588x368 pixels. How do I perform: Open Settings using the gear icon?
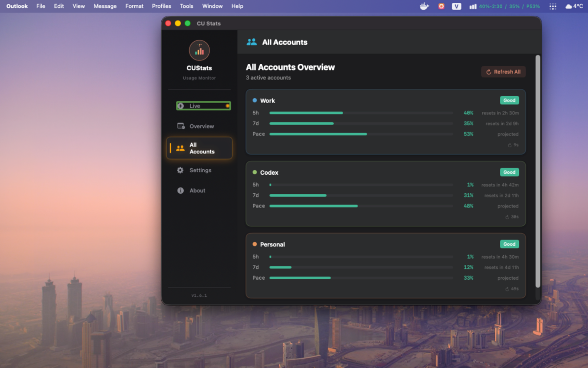[181, 170]
